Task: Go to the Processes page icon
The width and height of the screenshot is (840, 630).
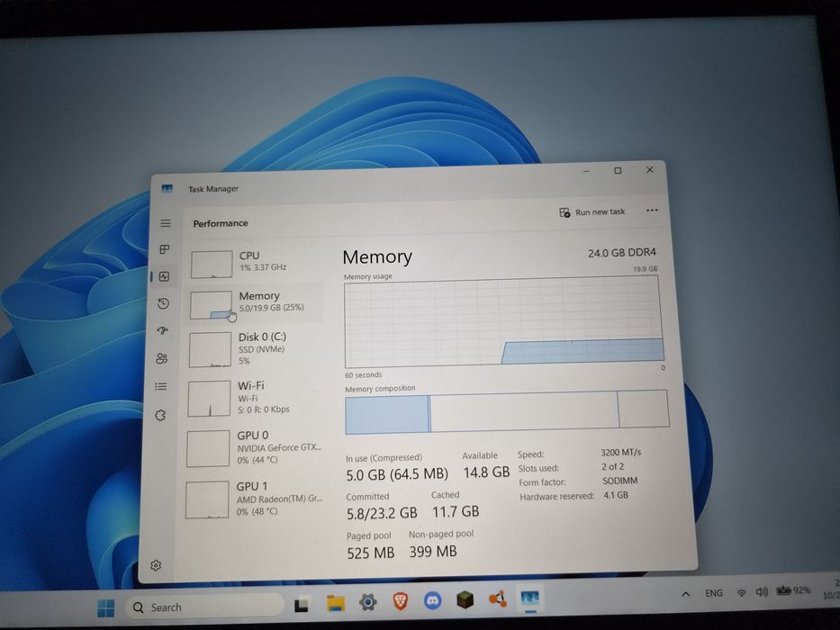Action: 165,249
